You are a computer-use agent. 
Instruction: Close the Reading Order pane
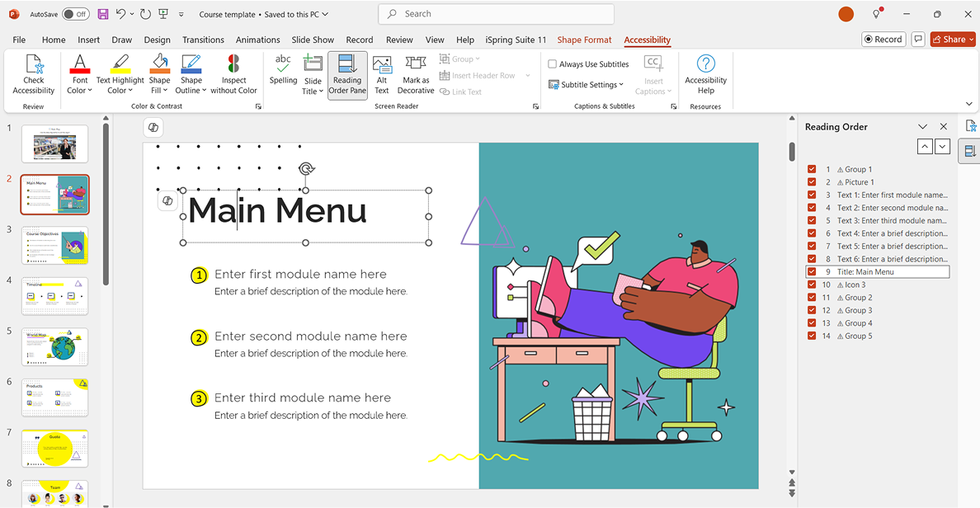(x=944, y=127)
